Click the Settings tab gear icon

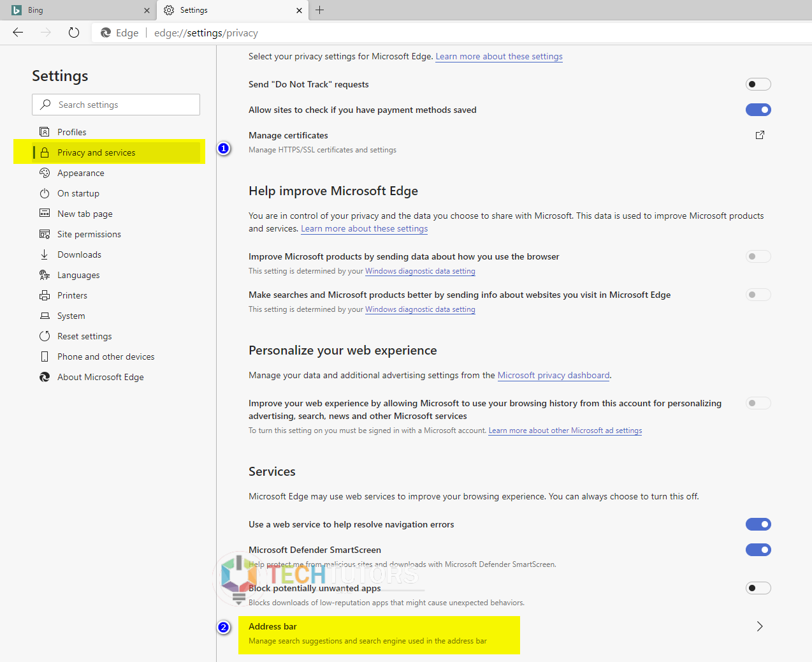169,10
